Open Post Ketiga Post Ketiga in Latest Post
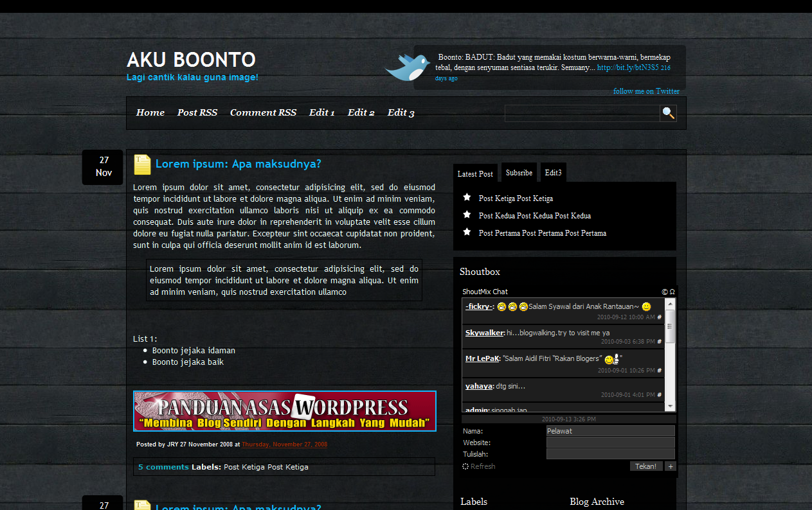This screenshot has height=510, width=812. pos(516,198)
